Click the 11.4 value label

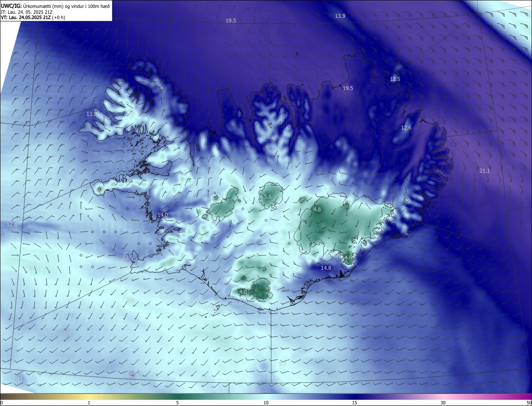click(65, 333)
